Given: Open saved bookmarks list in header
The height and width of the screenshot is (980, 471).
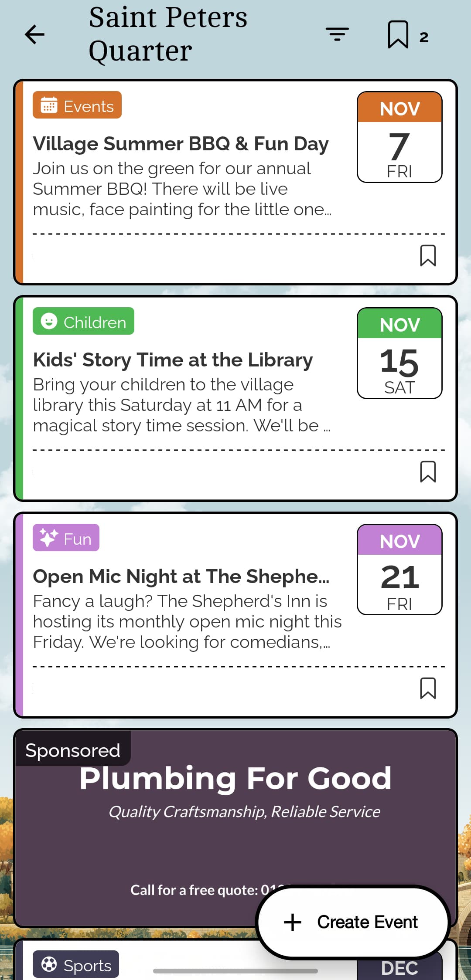Looking at the screenshot, I should (398, 34).
